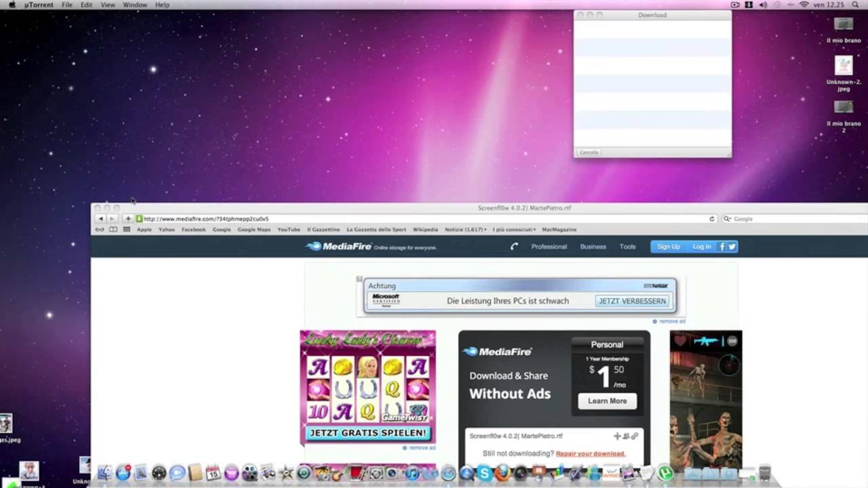Open the Business plan link
The image size is (868, 488).
[593, 247]
